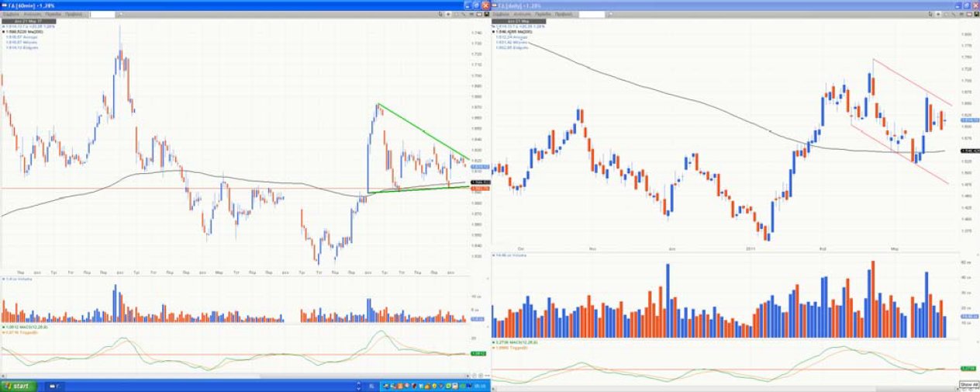Open the leftmost menu in the 60min chart window

click(x=10, y=15)
